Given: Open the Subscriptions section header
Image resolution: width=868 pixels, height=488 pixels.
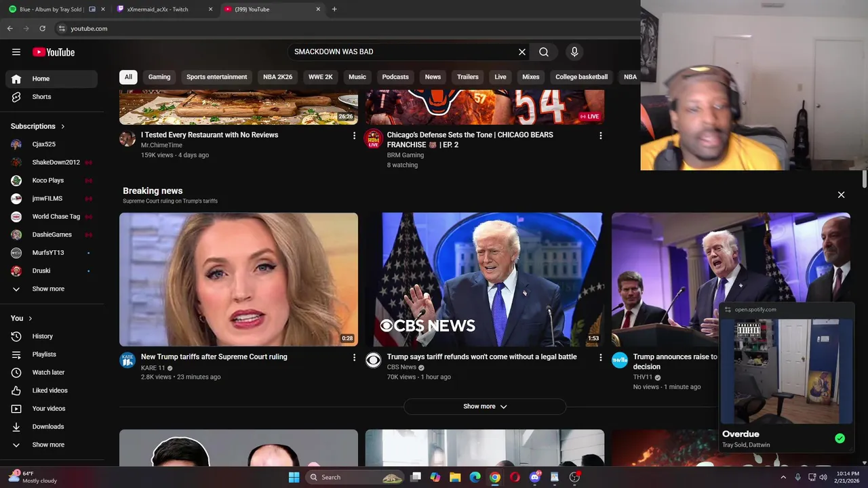Looking at the screenshot, I should (x=38, y=126).
